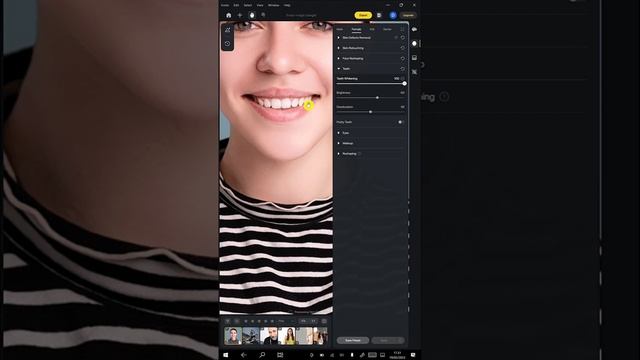Open the Select menu
The width and height of the screenshot is (640, 360).
[x=248, y=5]
